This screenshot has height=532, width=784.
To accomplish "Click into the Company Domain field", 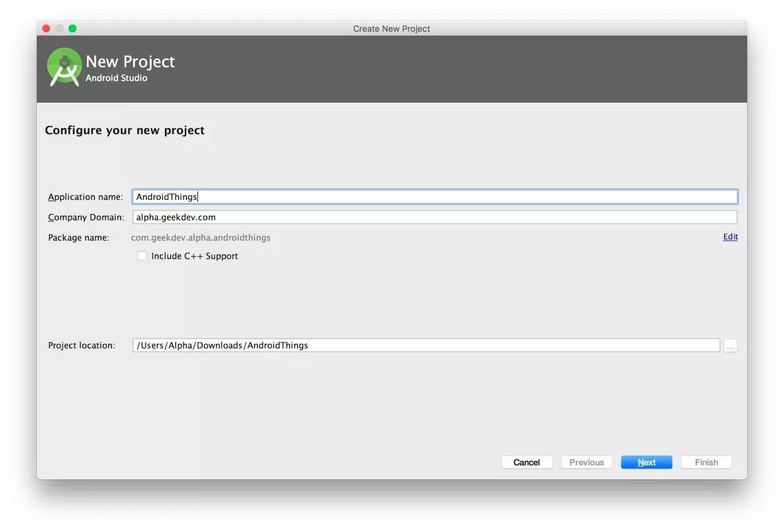I will [435, 217].
